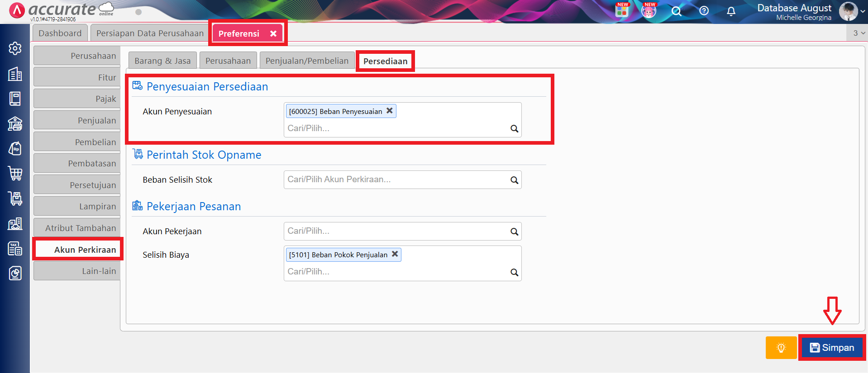Open the help question mark icon

pyautogui.click(x=704, y=11)
